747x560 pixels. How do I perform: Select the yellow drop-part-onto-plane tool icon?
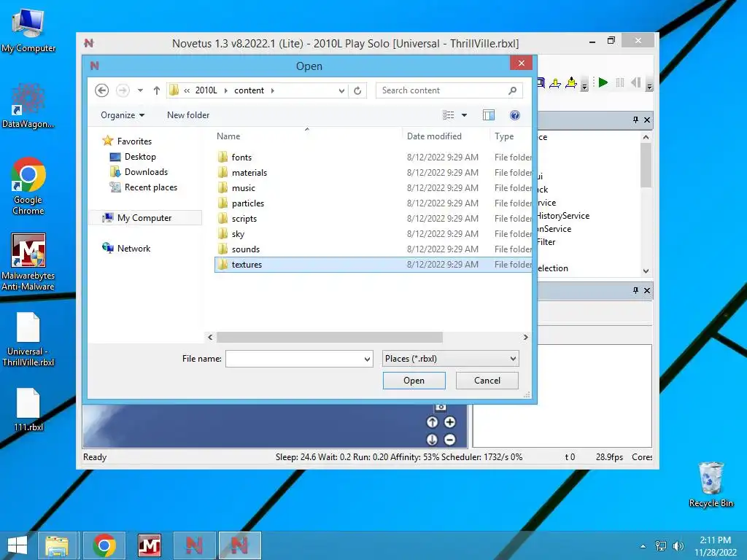[x=570, y=83]
